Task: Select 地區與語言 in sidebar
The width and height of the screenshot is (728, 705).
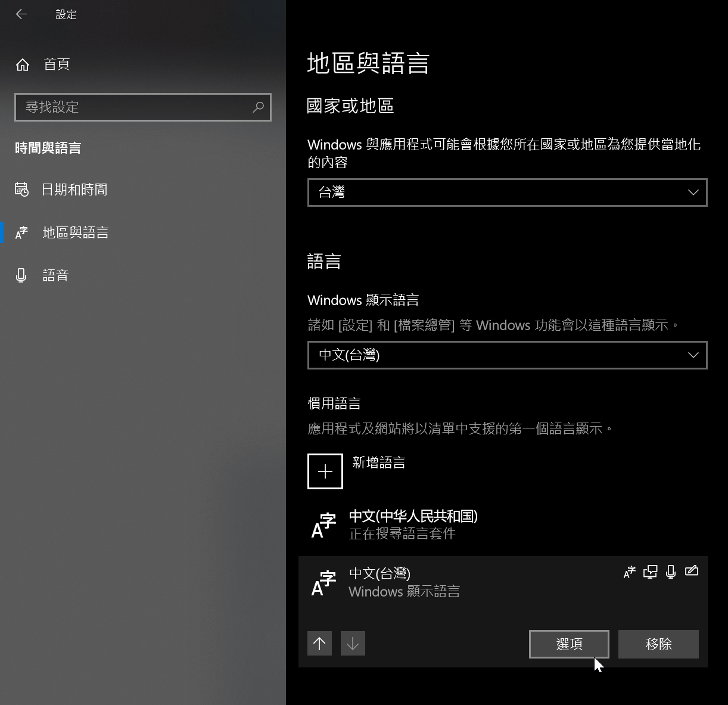Action: [143, 232]
